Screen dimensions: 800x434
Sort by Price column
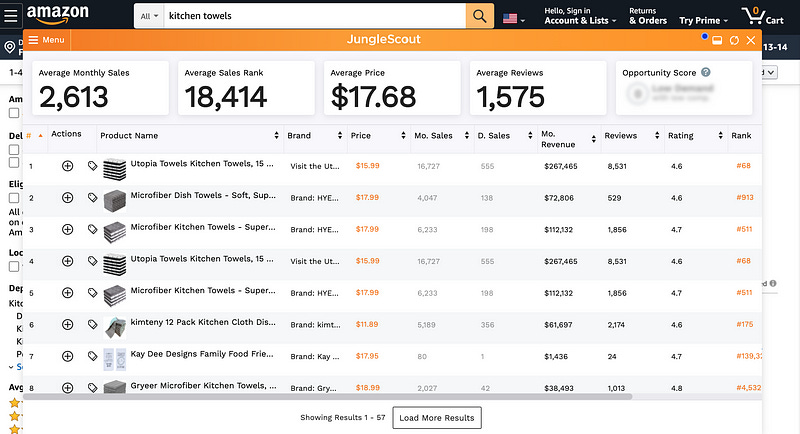click(403, 136)
